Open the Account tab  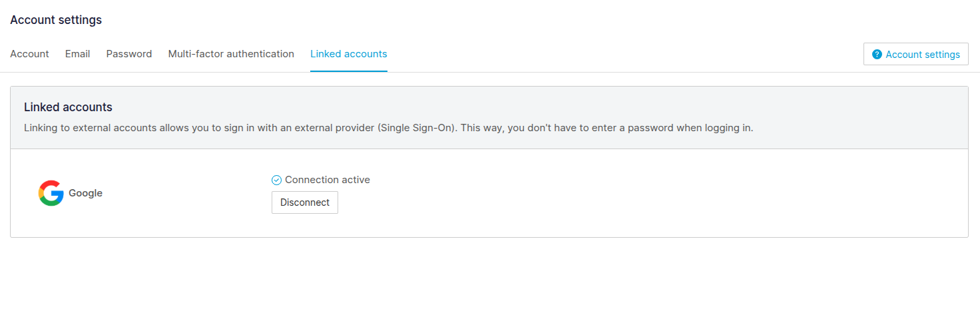[29, 54]
